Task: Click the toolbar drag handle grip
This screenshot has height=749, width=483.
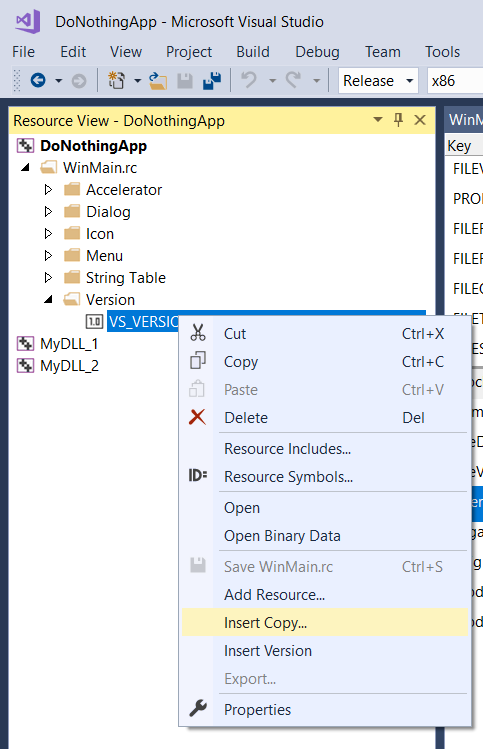Action: click(x=17, y=80)
